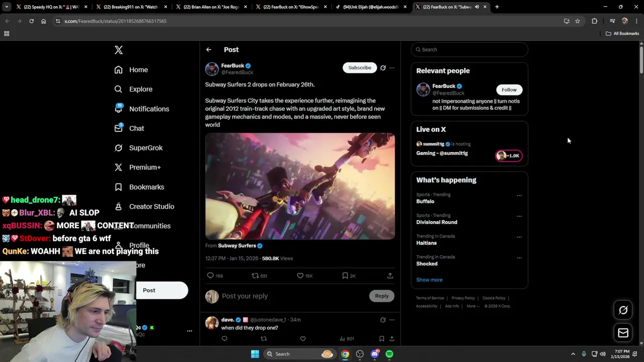Switch to Brian Allen on X tab

pos(211,7)
